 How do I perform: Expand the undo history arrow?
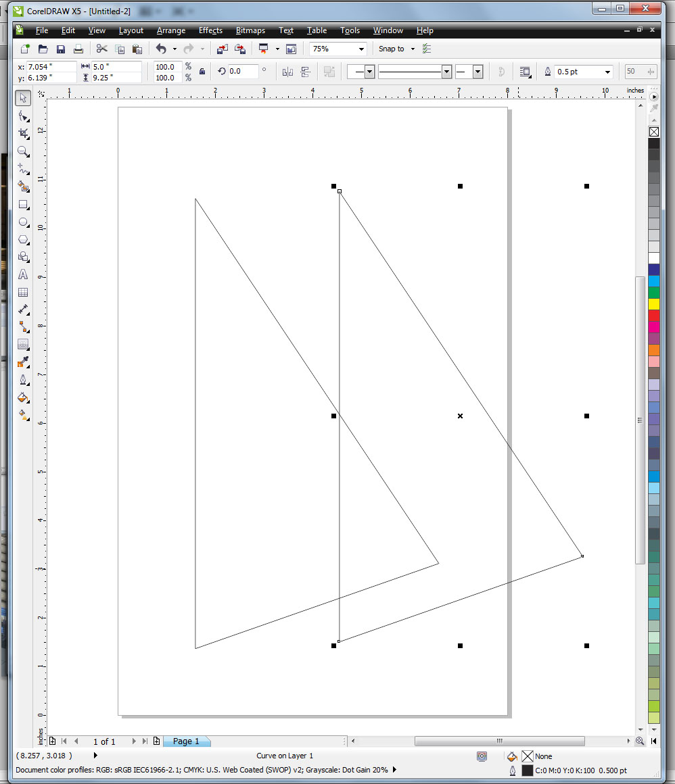pyautogui.click(x=174, y=49)
